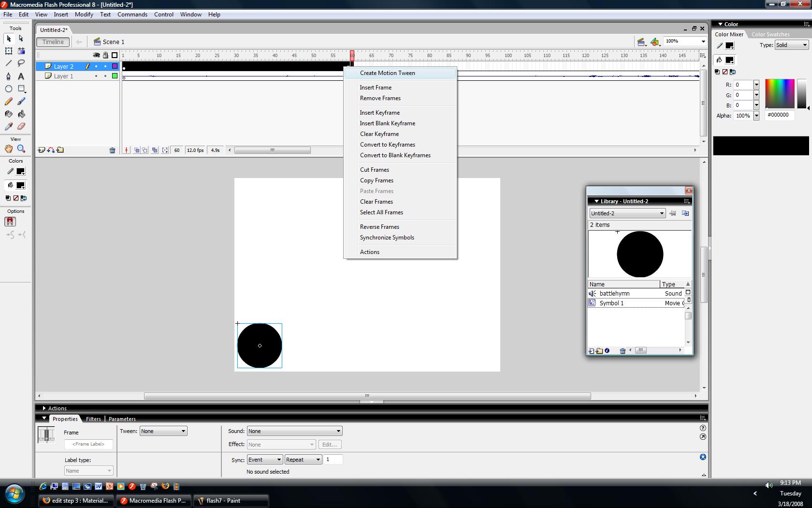812x508 pixels.
Task: Open the Sound dropdown
Action: pyautogui.click(x=293, y=431)
